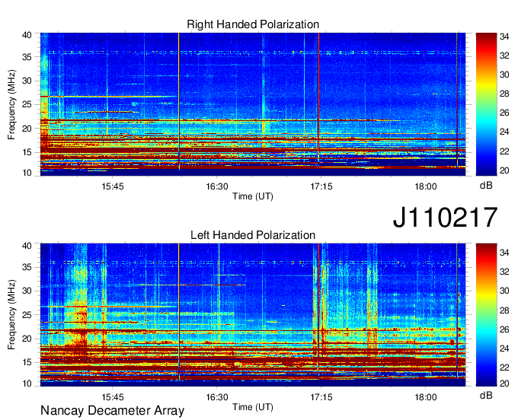Click the 20 MHz tick on the Right Handed plot

[27, 129]
